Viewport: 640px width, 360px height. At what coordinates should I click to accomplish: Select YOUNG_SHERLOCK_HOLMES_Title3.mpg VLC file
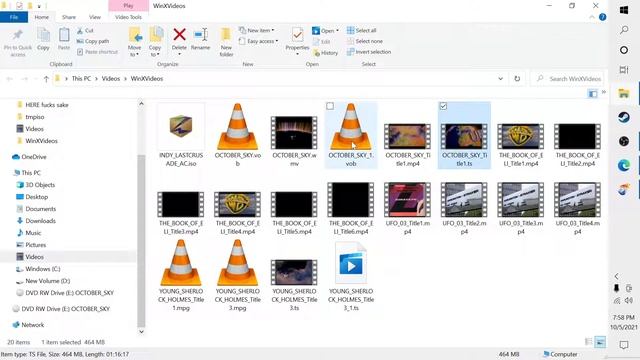tap(237, 276)
